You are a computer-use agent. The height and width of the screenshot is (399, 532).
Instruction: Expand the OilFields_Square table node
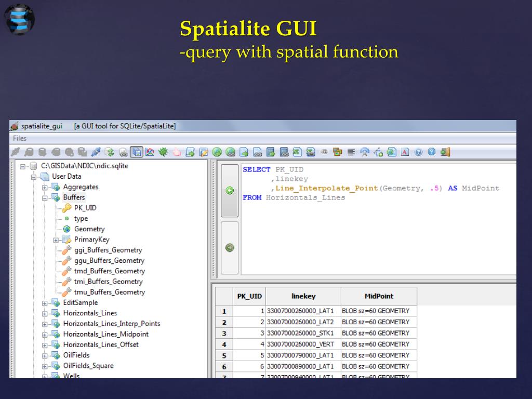coord(45,366)
